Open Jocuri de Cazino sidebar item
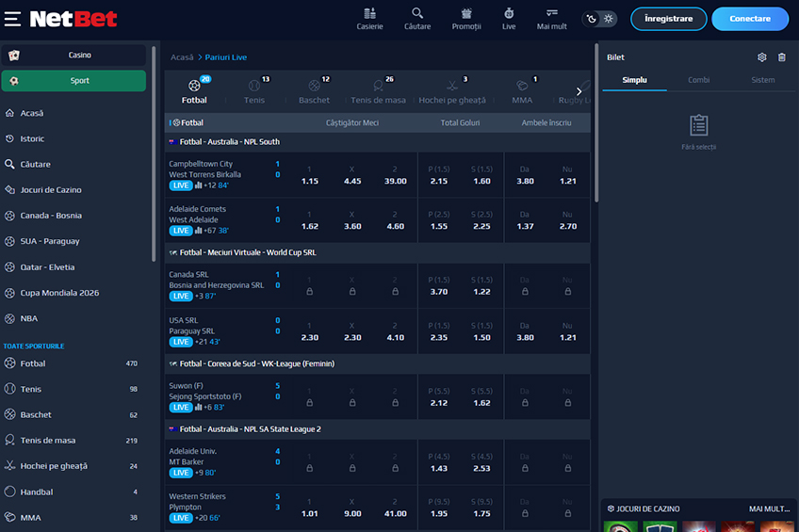The width and height of the screenshot is (799, 532). 51,190
